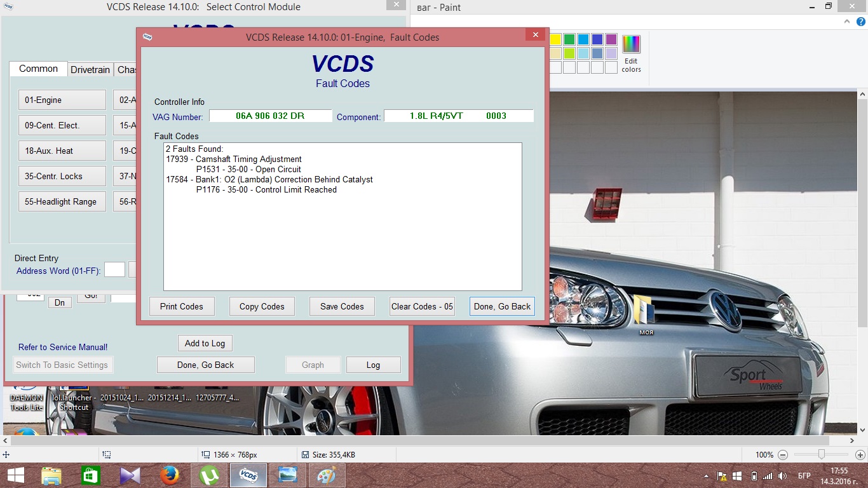Click the Paint Help question mark icon
This screenshot has width=868, height=488.
861,22
